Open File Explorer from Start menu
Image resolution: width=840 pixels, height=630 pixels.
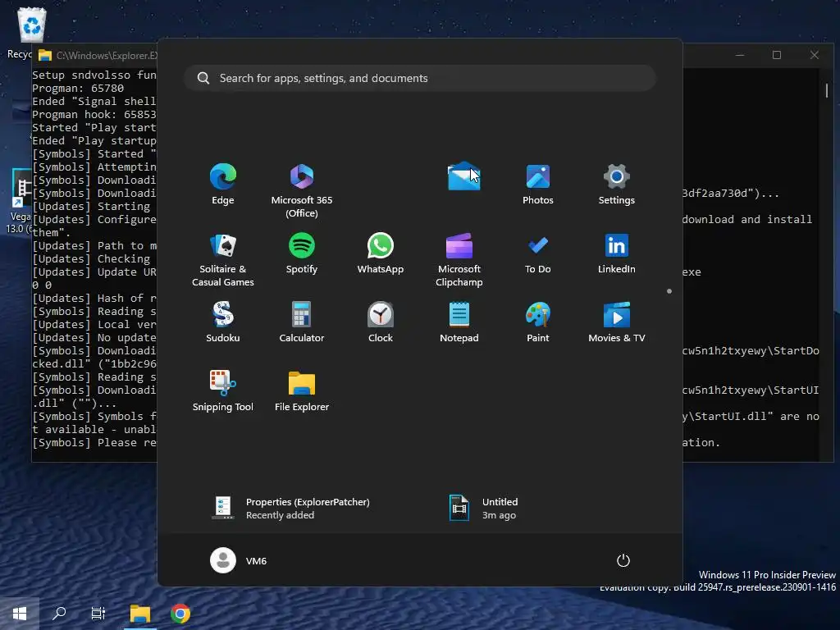(x=302, y=391)
